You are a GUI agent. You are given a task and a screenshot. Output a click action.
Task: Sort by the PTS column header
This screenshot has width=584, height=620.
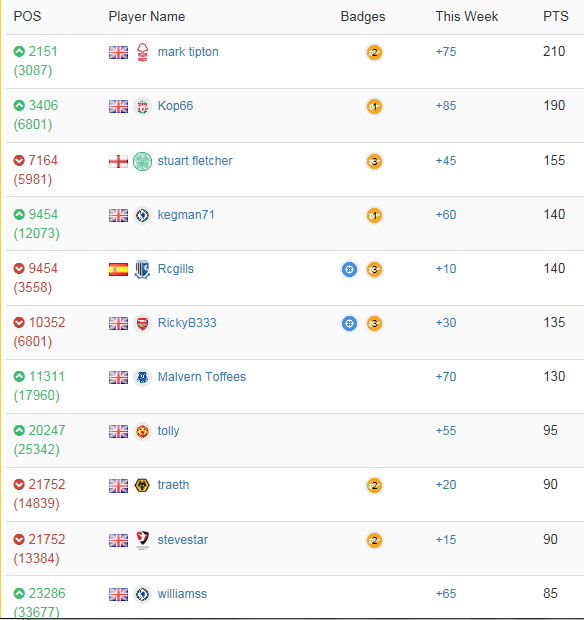(556, 16)
